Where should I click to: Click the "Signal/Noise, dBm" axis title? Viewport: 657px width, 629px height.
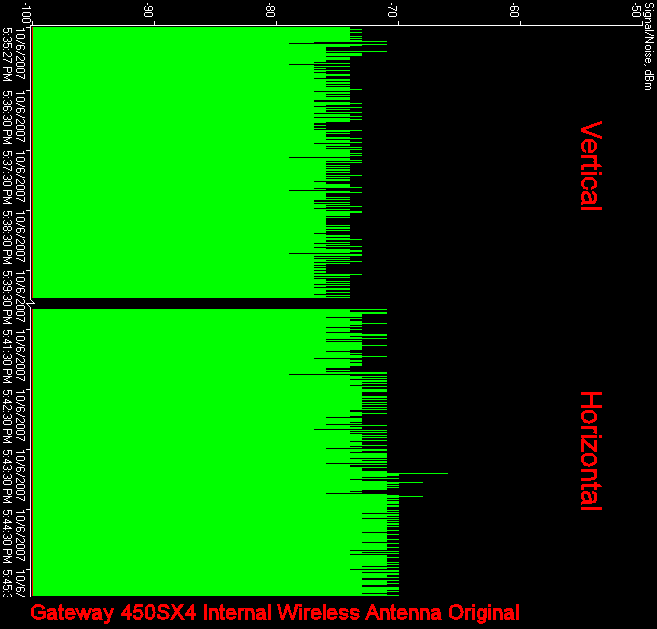point(648,45)
